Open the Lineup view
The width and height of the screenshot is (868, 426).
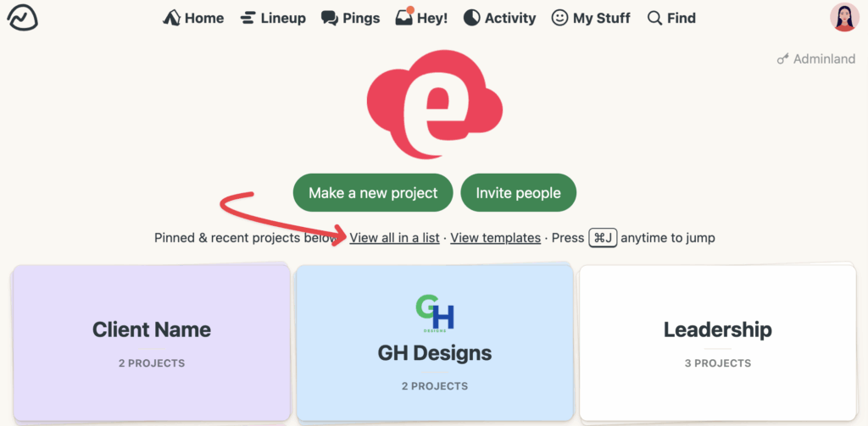[x=272, y=18]
